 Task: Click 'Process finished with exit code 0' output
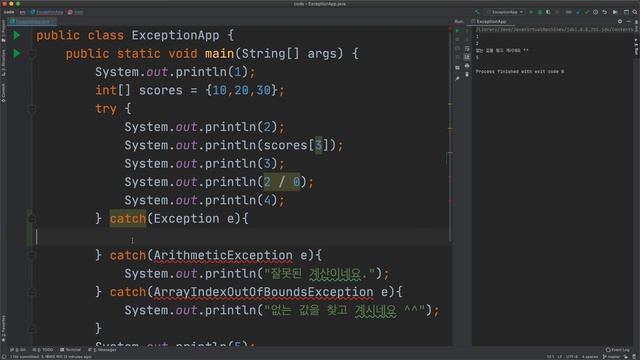pyautogui.click(x=520, y=71)
